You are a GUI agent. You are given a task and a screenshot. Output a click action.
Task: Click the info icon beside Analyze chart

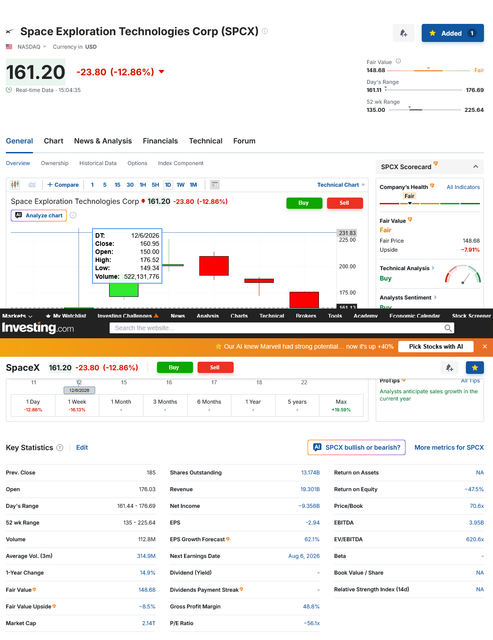click(x=73, y=215)
